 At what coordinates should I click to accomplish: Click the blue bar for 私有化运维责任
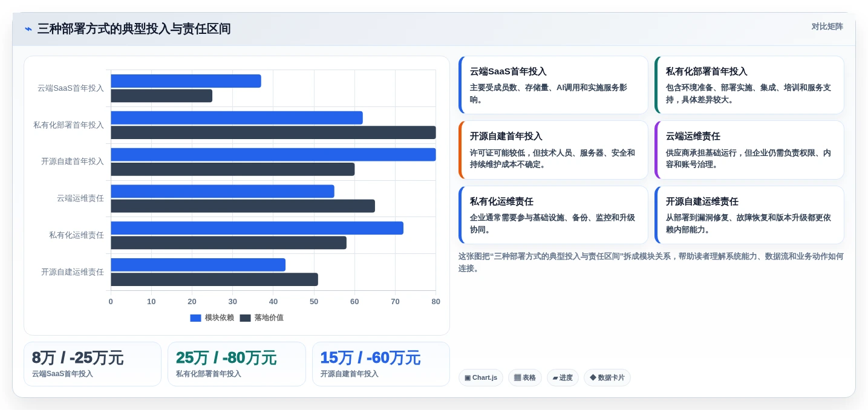point(257,228)
